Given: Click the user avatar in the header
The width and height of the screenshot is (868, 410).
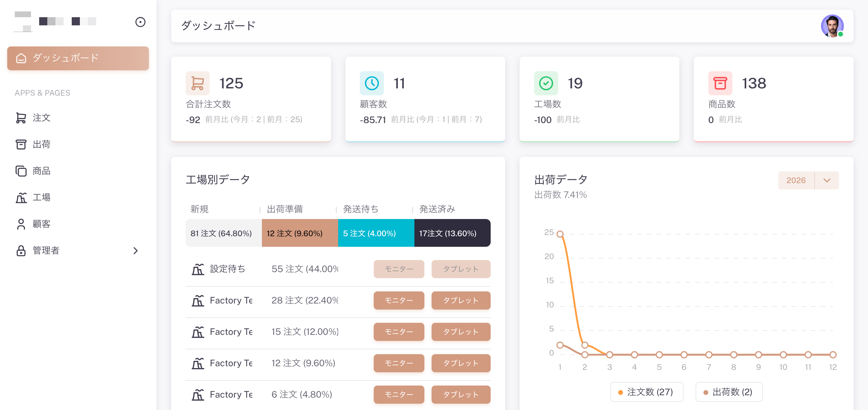Looking at the screenshot, I should [x=832, y=26].
